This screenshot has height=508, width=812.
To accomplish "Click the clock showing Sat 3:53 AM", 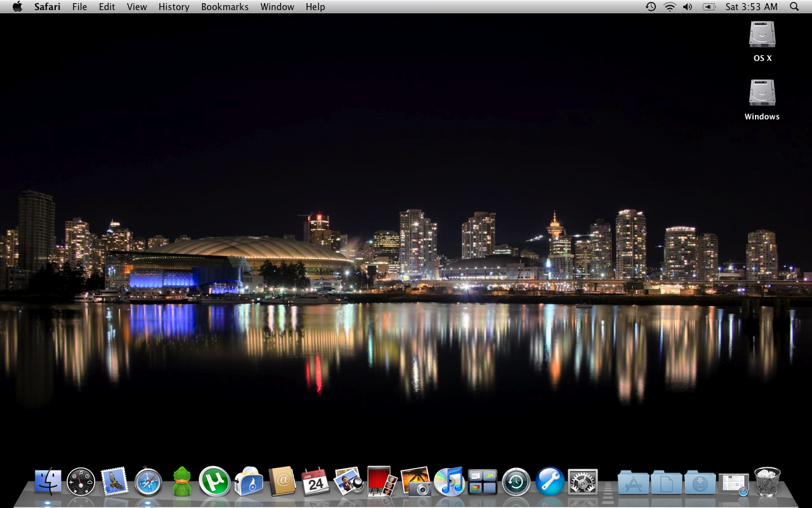I will click(751, 7).
